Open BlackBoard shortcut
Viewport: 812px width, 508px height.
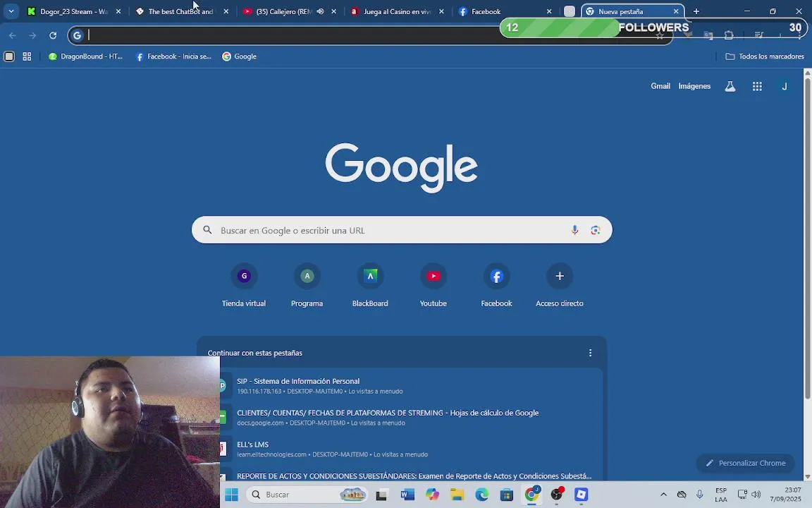[370, 286]
